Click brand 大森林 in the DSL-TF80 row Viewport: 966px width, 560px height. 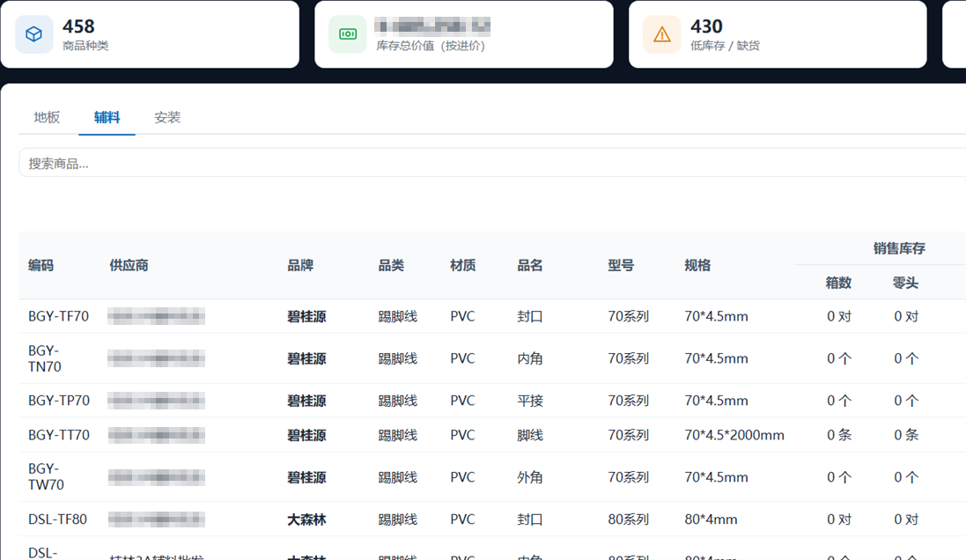point(306,519)
